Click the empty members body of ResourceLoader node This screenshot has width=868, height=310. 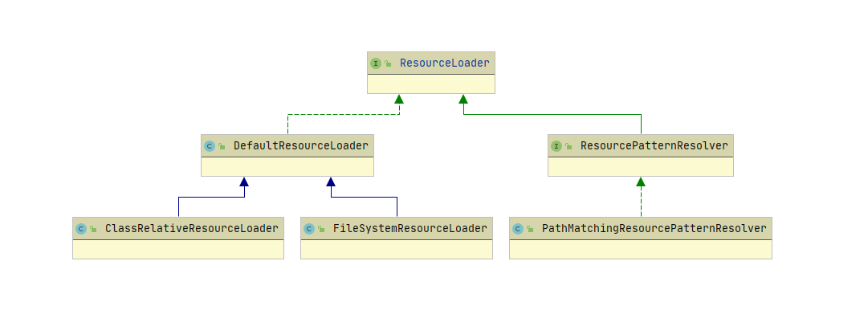431,84
